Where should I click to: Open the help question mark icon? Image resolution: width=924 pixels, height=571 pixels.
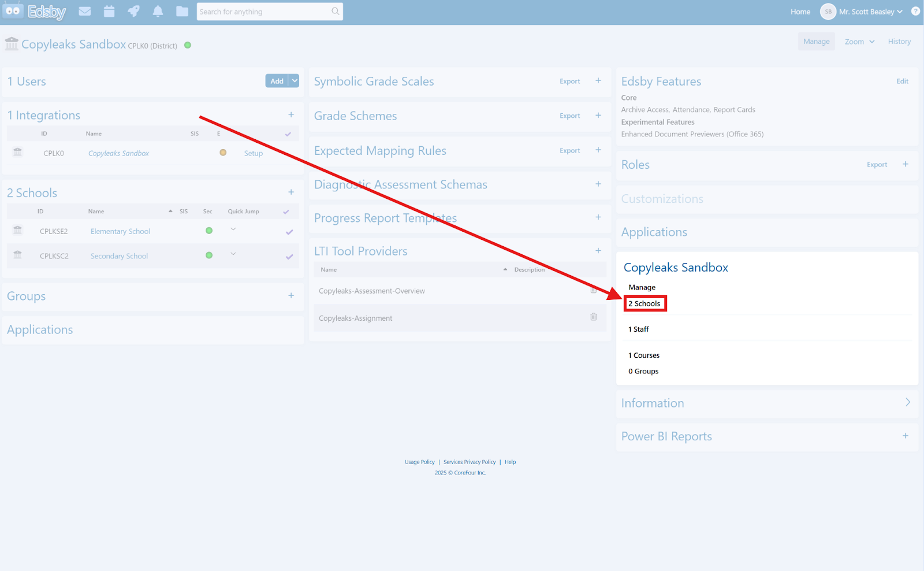click(x=915, y=12)
